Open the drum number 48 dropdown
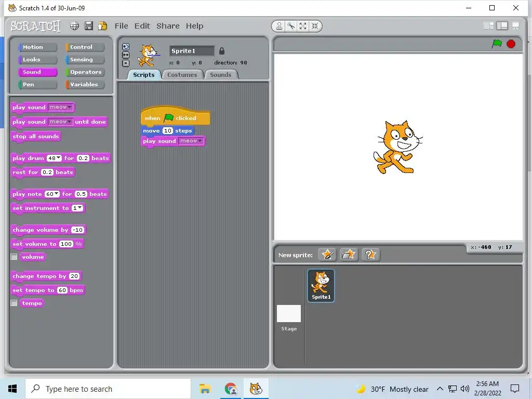 point(54,158)
